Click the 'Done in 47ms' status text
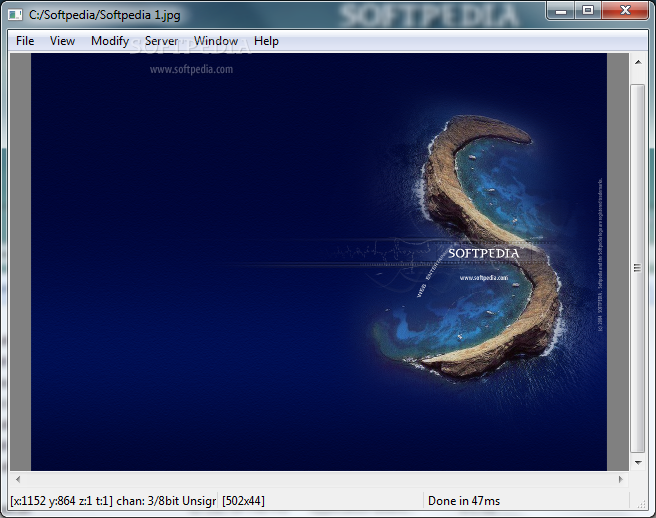 coord(464,501)
